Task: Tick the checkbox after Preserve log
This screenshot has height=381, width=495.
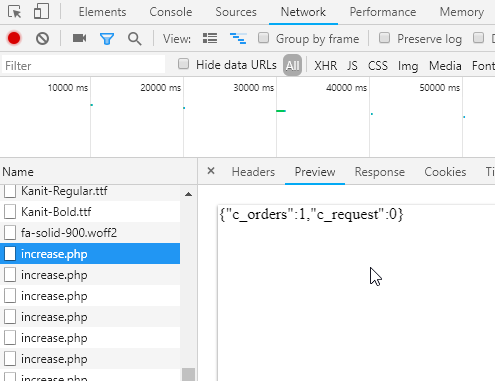Action: [x=479, y=38]
